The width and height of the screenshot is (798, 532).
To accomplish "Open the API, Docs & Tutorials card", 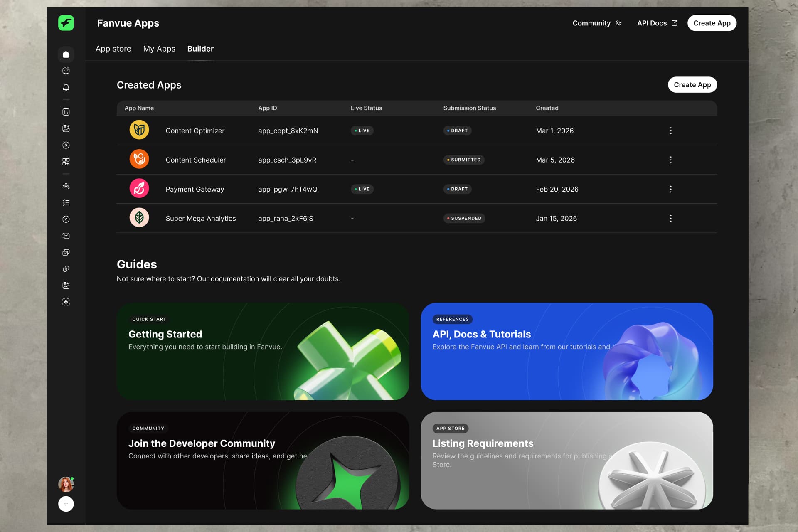I will (x=567, y=352).
